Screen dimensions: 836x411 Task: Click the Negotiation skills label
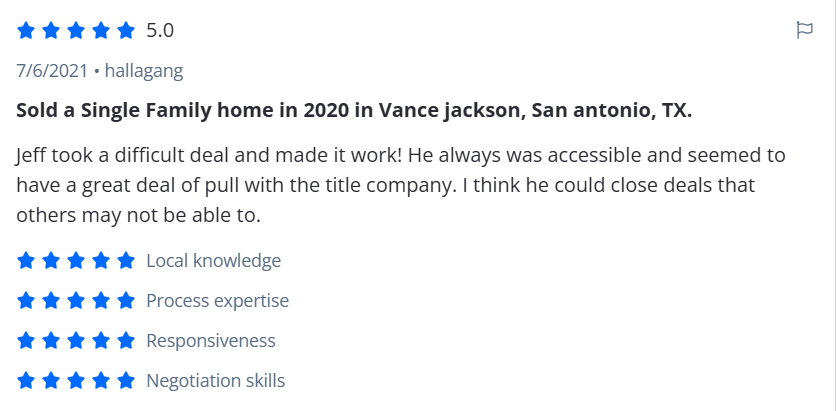[215, 381]
